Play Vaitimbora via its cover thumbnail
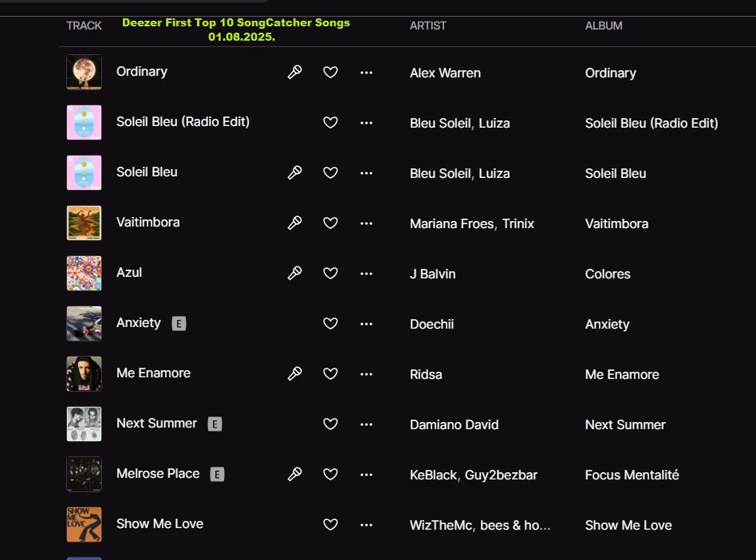The image size is (756, 560). [84, 223]
